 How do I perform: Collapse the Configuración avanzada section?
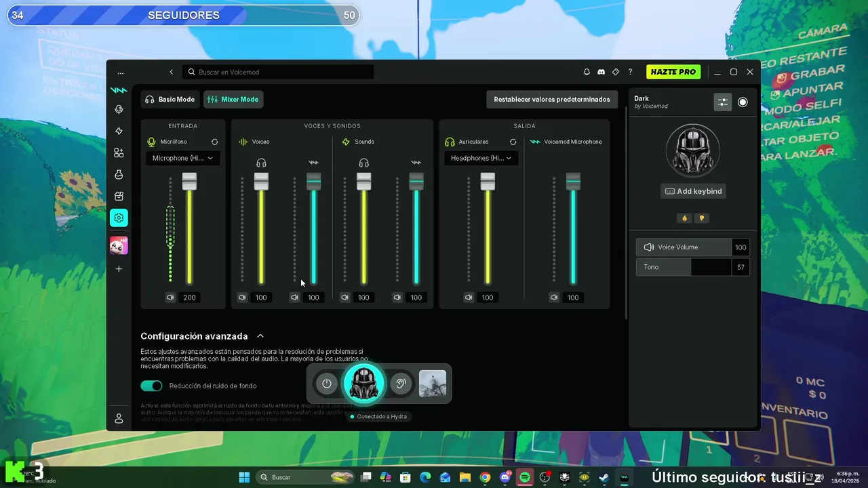260,336
